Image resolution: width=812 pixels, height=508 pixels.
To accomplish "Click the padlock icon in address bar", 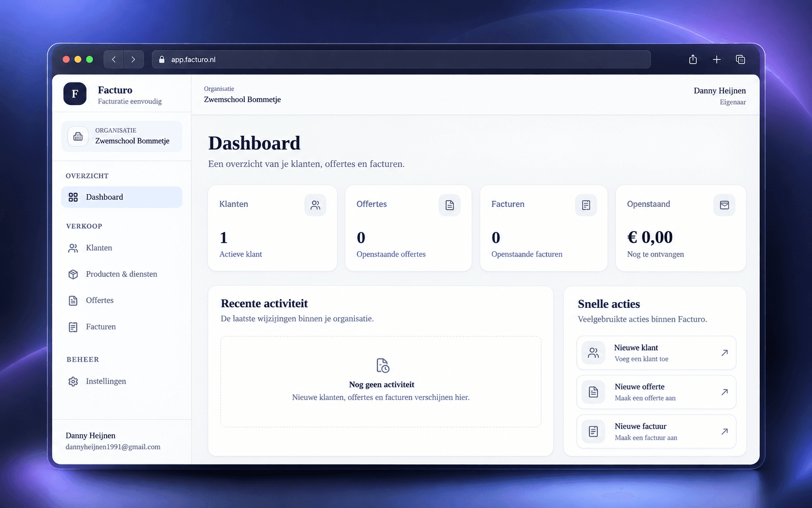I will pyautogui.click(x=162, y=59).
